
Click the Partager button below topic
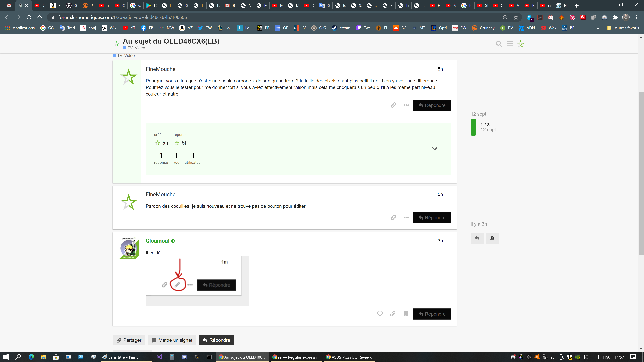click(129, 340)
